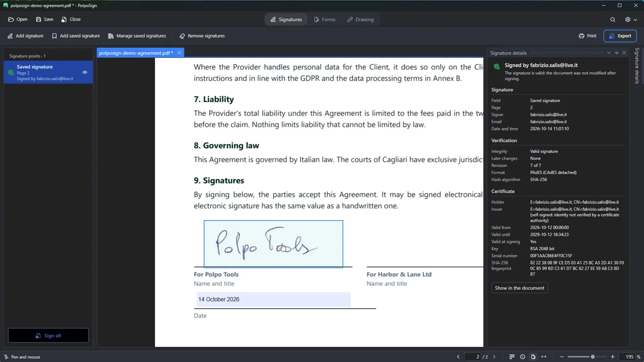Click Add saved signature
This screenshot has height=362, width=644.
(76, 36)
